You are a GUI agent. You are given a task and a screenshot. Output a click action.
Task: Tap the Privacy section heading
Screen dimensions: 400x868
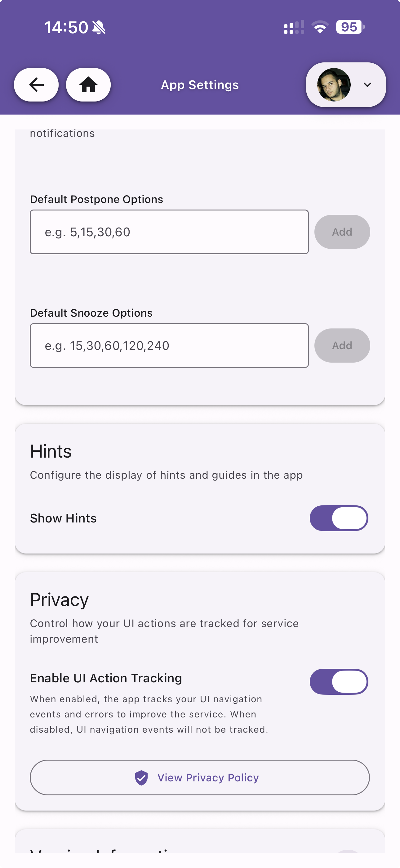pos(59,599)
